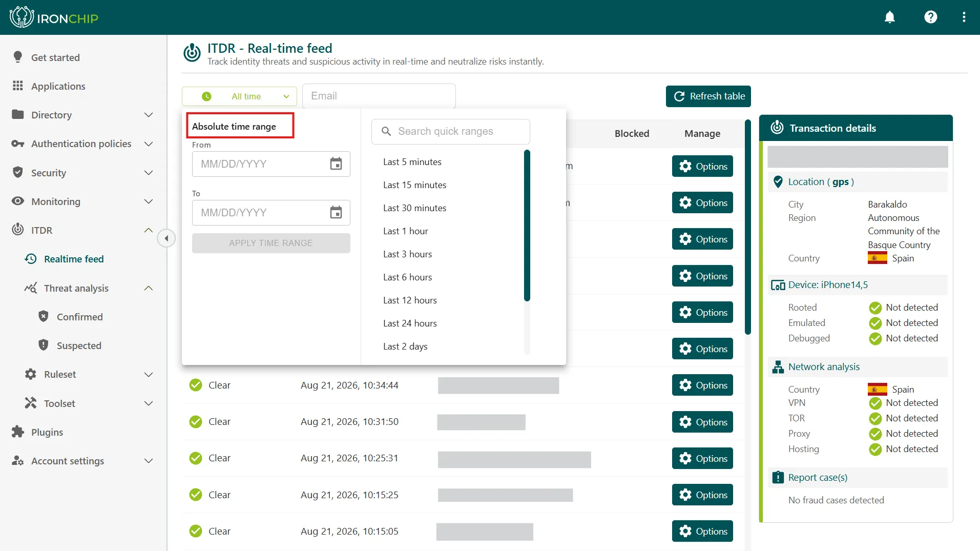The height and width of the screenshot is (551, 980).
Task: Open the All time range dropdown
Action: pos(239,96)
